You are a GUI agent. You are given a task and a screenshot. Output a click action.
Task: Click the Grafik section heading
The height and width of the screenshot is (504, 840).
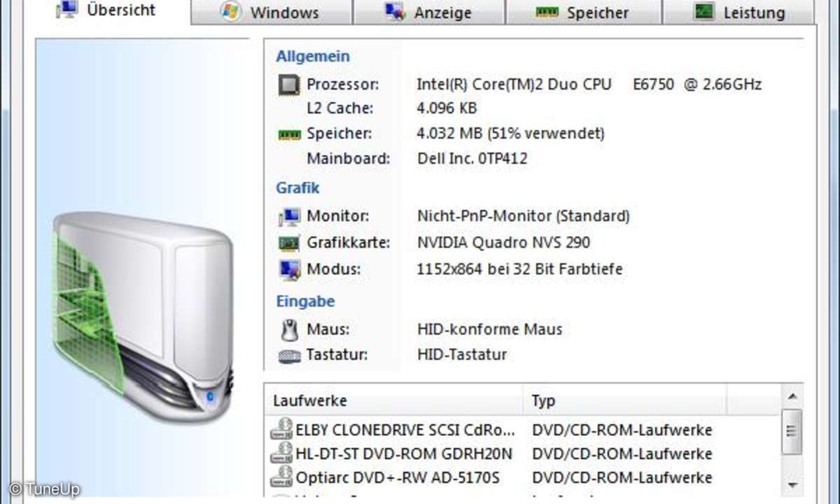[x=297, y=188]
